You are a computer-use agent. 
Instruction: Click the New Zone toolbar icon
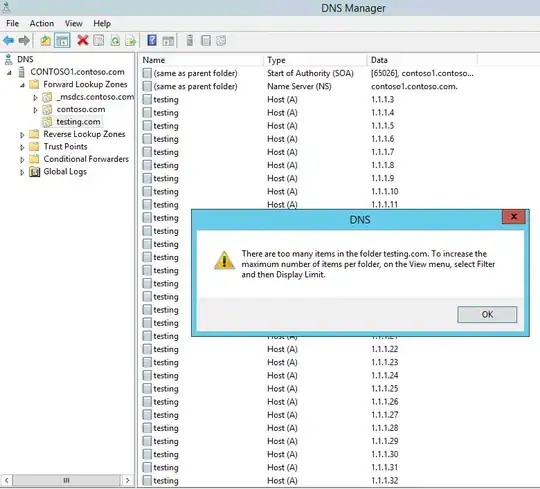coord(206,41)
